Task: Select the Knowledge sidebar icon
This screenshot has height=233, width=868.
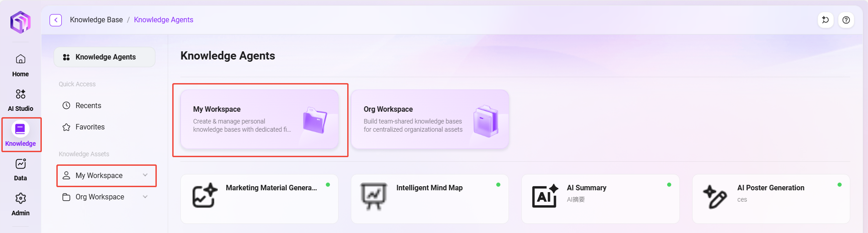Action: pos(20,129)
